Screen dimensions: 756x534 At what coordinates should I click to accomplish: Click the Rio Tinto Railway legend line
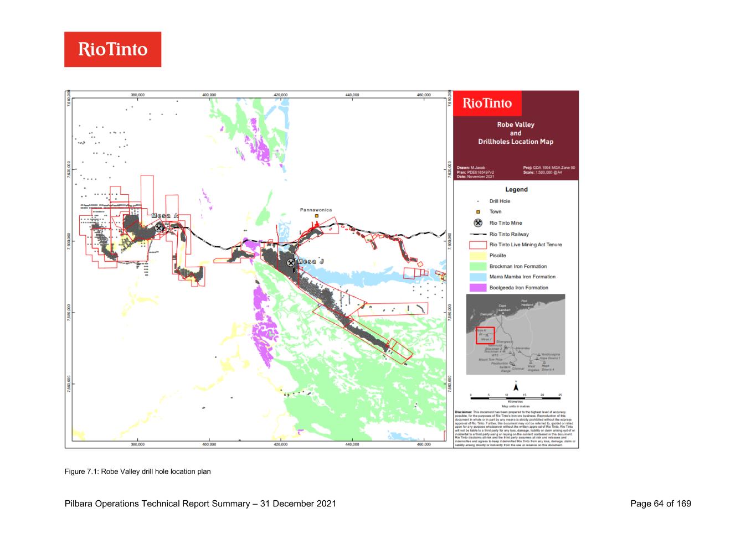[478, 234]
